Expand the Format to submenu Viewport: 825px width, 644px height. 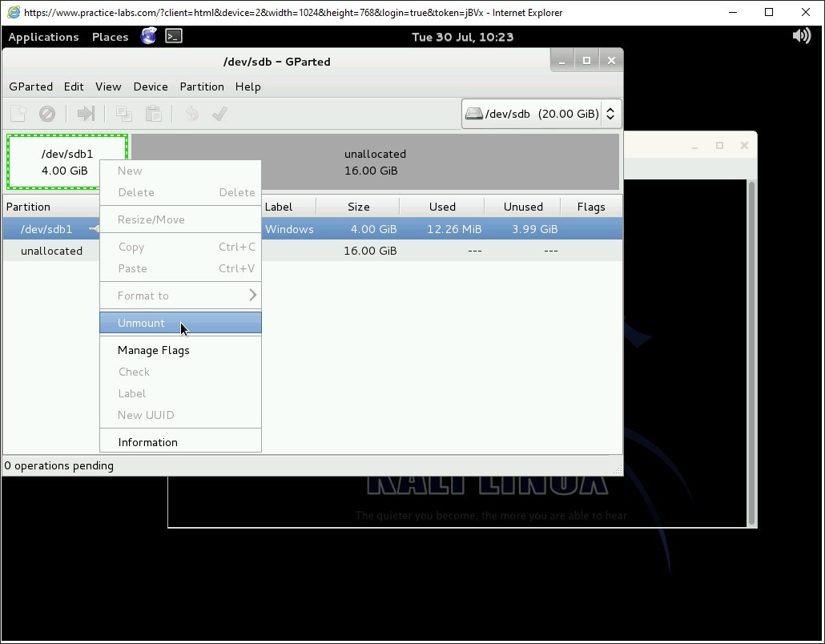coord(180,296)
